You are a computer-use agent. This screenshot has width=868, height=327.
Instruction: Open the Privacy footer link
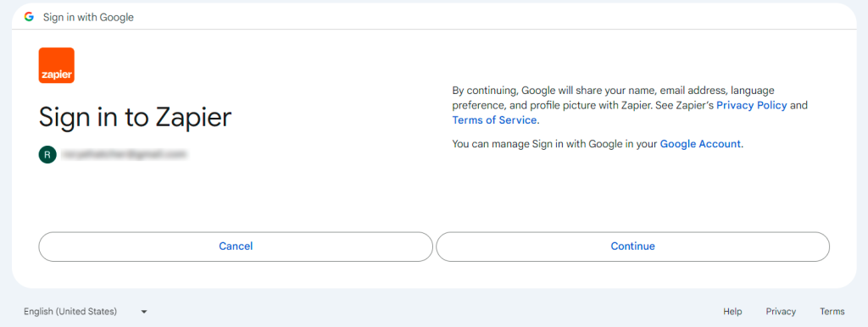781,312
